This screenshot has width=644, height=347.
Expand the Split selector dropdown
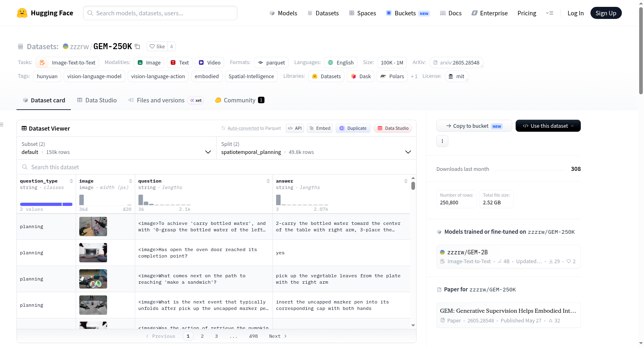click(316, 148)
